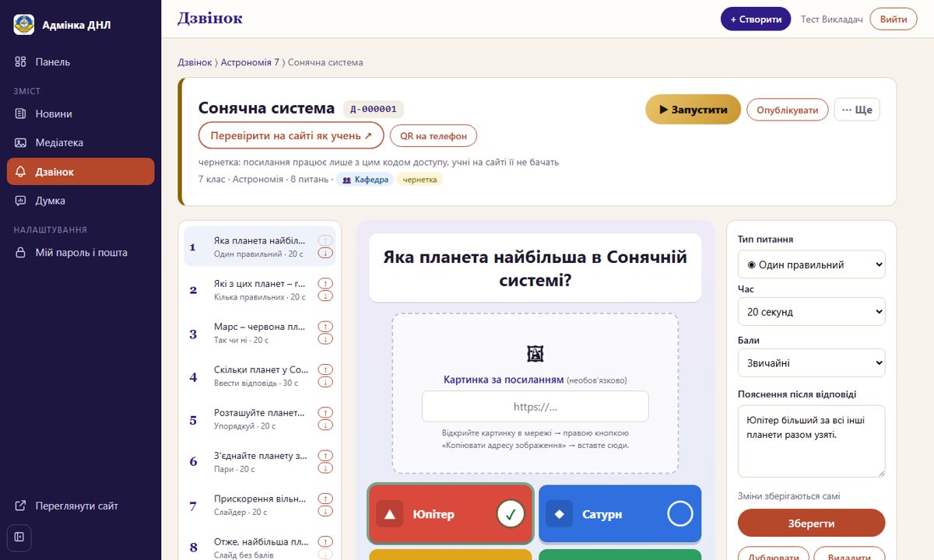This screenshot has width=934, height=560.
Task: Move question 2 down with arrow
Action: (x=325, y=296)
